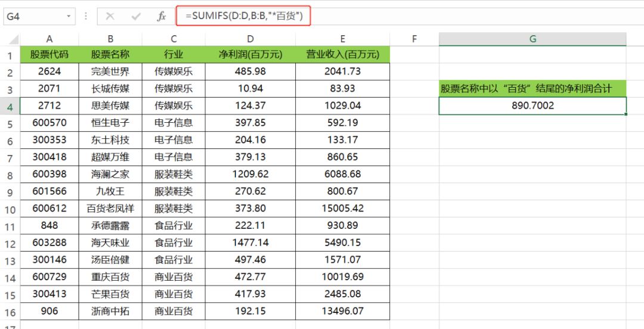Select row 10 header
The image size is (644, 329).
tap(10, 209)
